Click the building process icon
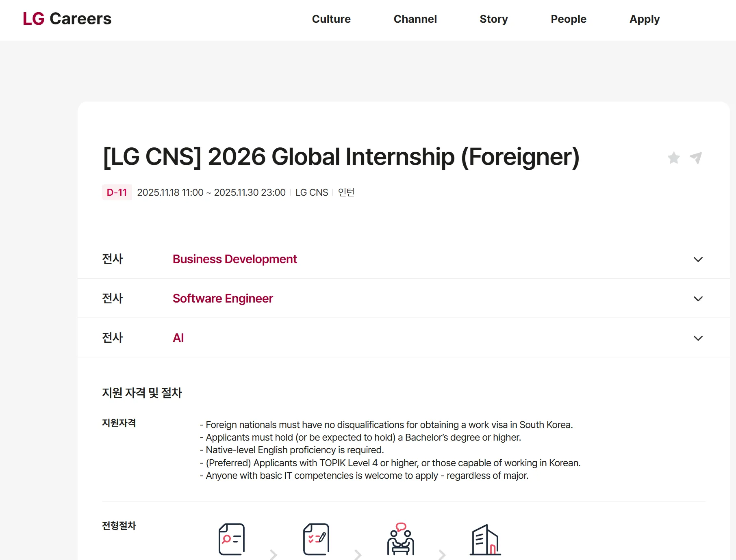Screen dimensions: 736x560 click(485, 540)
